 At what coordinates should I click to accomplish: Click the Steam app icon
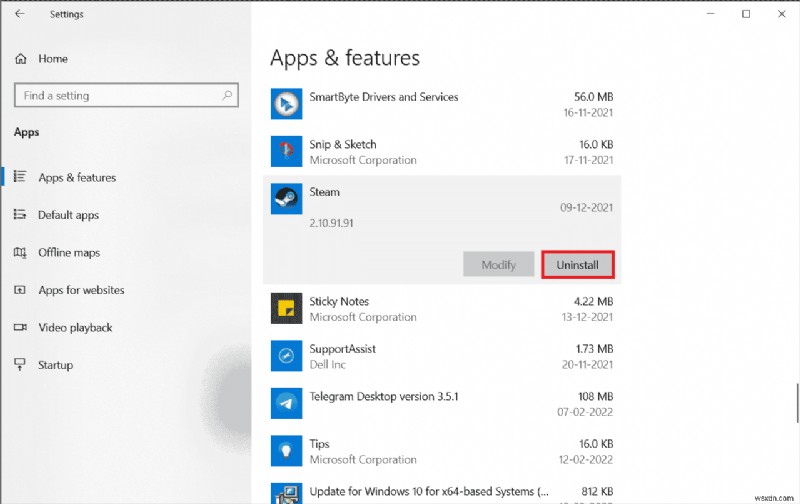[x=286, y=198]
